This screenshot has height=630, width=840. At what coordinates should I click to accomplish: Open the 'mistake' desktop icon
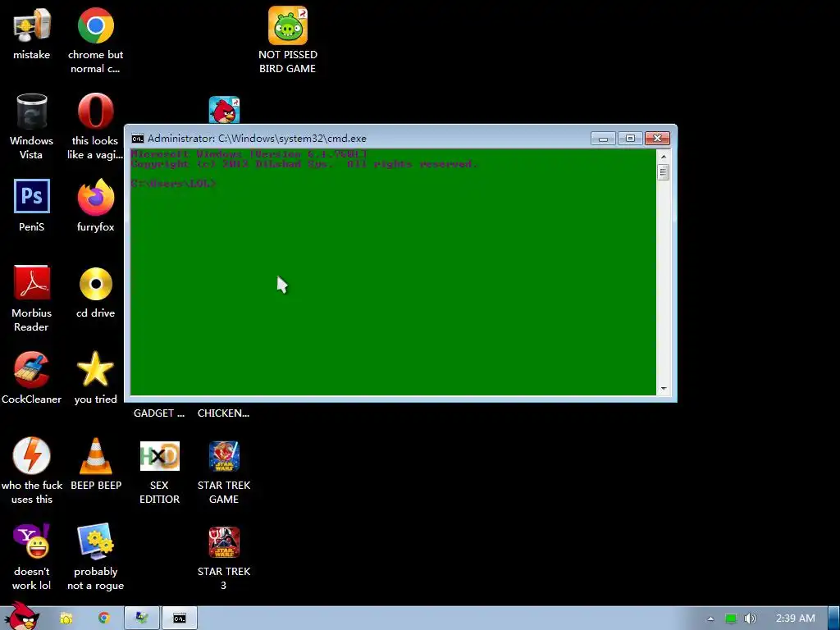[x=32, y=25]
